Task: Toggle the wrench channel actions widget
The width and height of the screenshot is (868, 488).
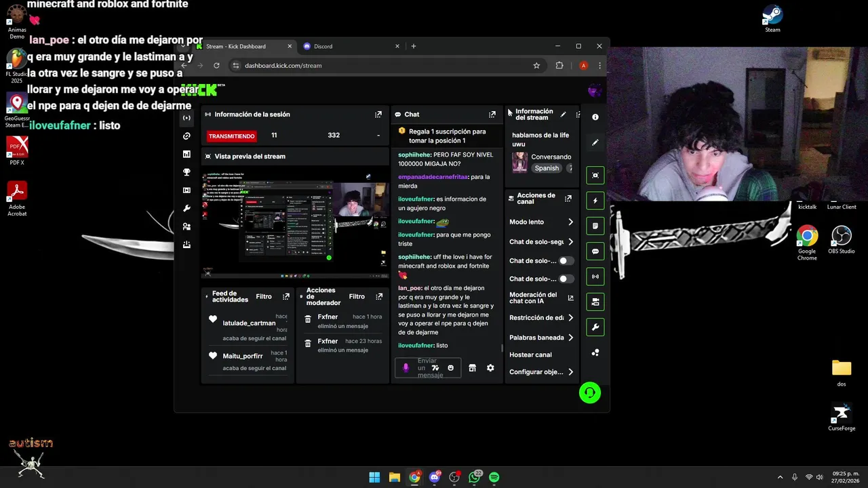Action: pyautogui.click(x=595, y=327)
